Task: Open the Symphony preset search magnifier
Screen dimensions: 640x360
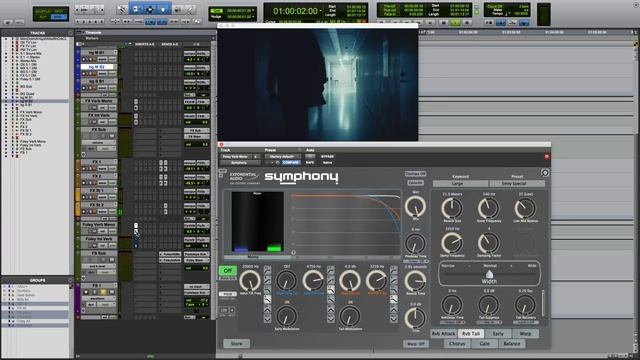Action: point(545,173)
